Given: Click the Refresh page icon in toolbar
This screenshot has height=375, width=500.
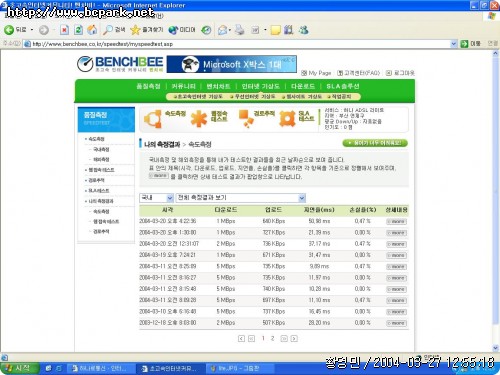Looking at the screenshot, I should (x=78, y=30).
